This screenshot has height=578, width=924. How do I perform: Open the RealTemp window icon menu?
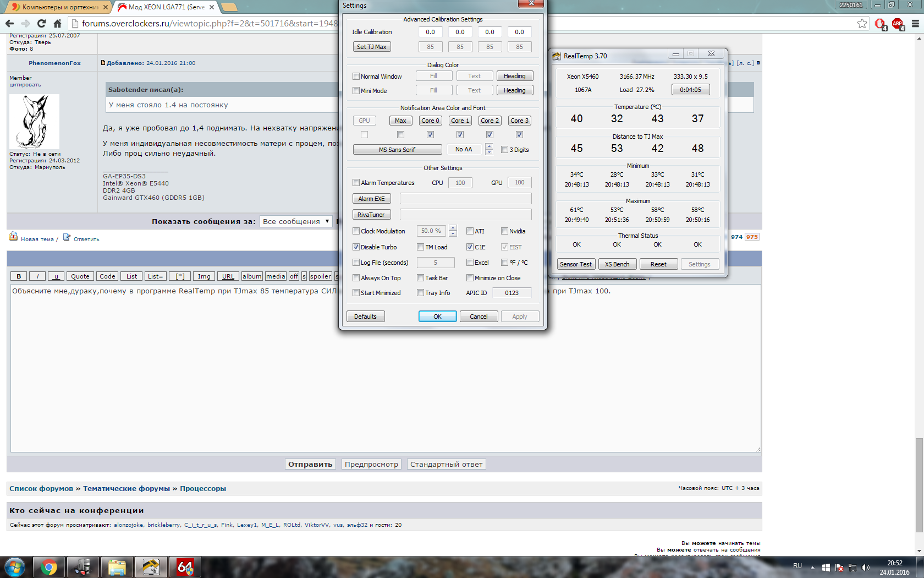[557, 56]
